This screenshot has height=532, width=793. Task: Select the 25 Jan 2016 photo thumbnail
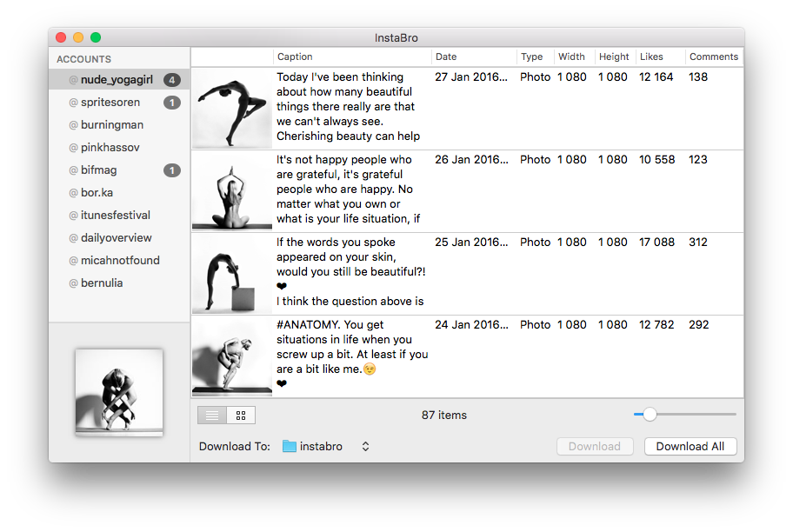[x=232, y=274]
